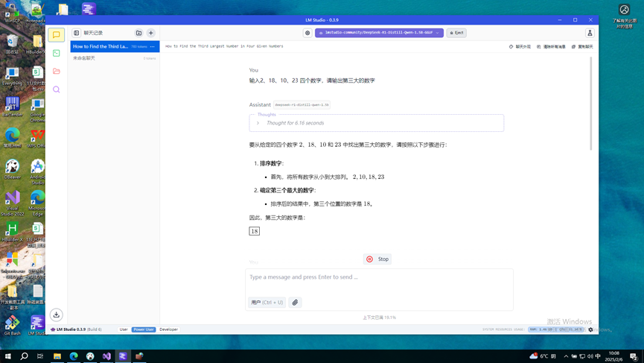Click the 上下文已满 19.1% context indicator
Image resolution: width=644 pixels, height=363 pixels.
coord(379,318)
